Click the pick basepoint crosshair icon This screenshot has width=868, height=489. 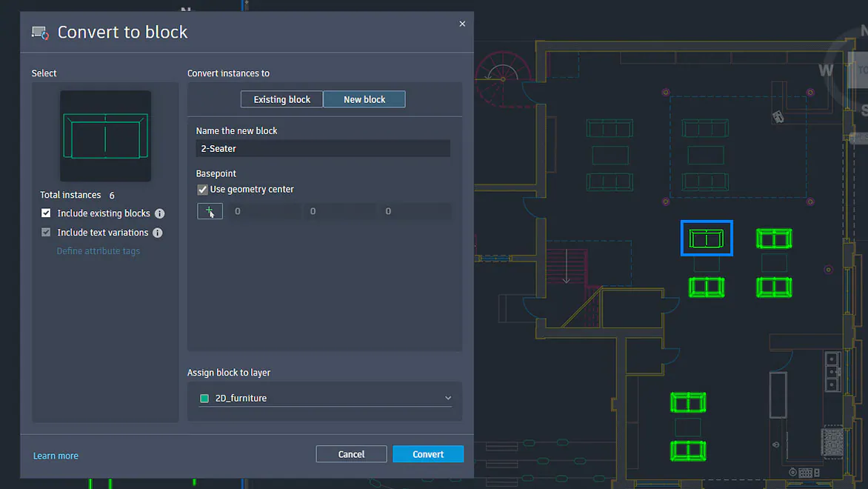(210, 211)
